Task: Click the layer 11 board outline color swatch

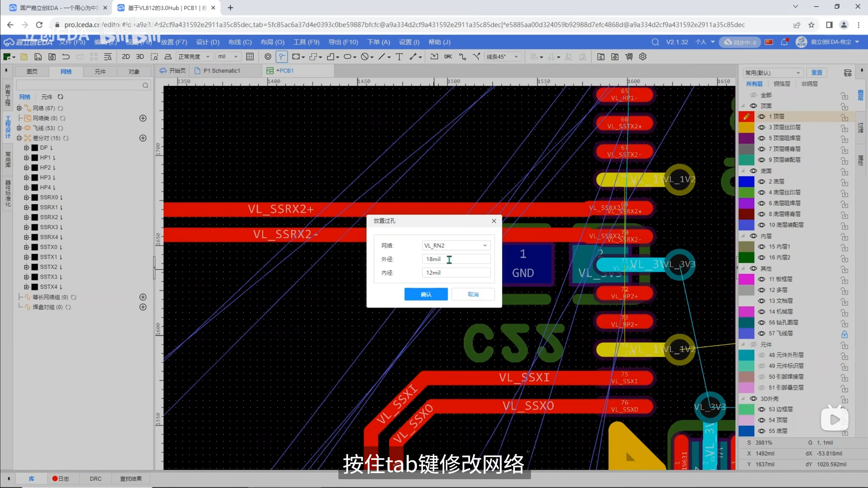Action: click(746, 279)
